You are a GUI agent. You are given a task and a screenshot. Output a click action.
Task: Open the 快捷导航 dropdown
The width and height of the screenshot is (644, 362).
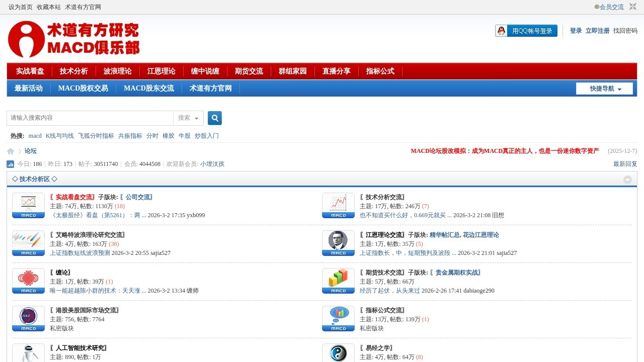(604, 89)
